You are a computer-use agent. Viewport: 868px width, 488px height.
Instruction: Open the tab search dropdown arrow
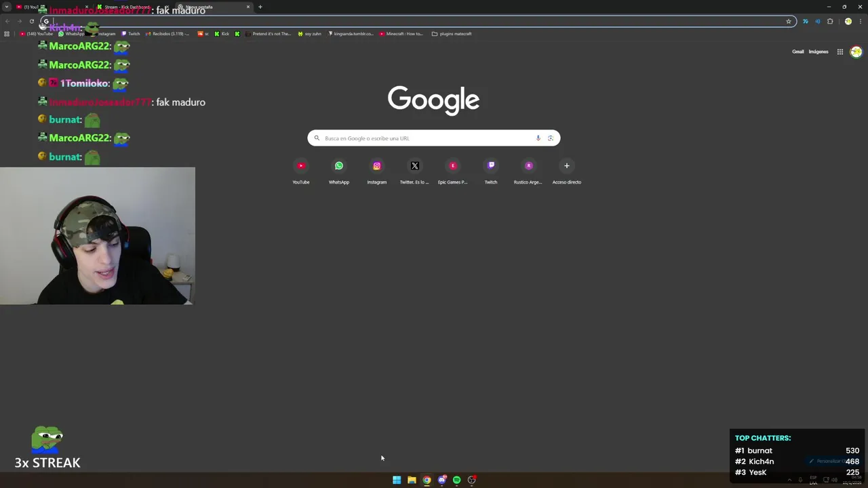[7, 7]
